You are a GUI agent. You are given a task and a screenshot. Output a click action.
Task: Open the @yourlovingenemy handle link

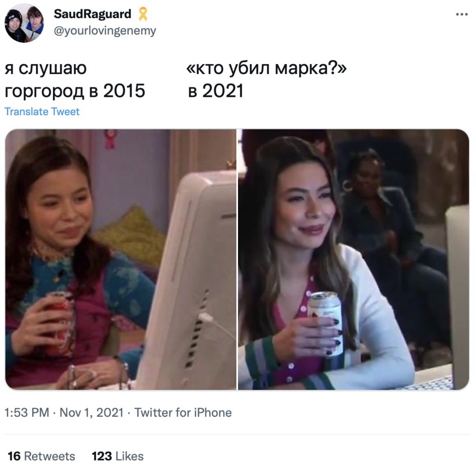pos(105,31)
